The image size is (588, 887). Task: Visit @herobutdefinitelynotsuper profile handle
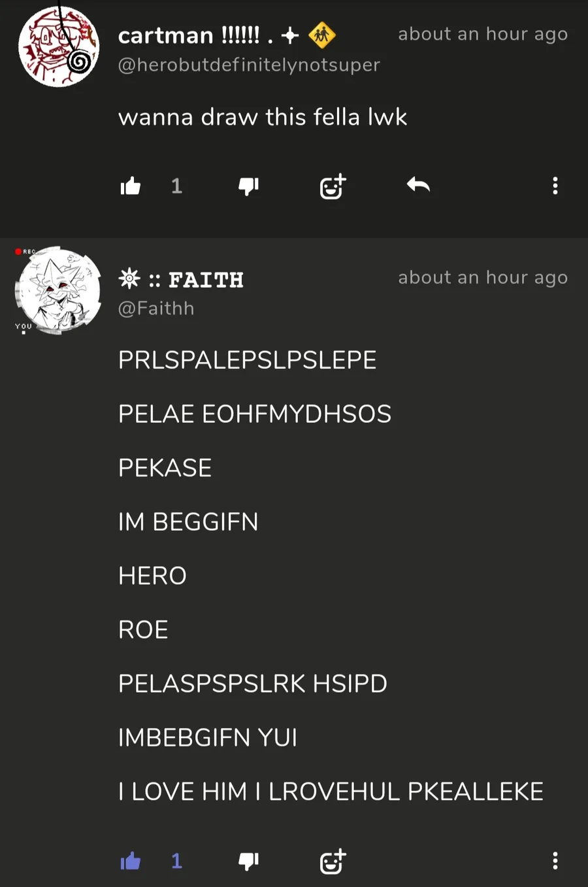(249, 65)
